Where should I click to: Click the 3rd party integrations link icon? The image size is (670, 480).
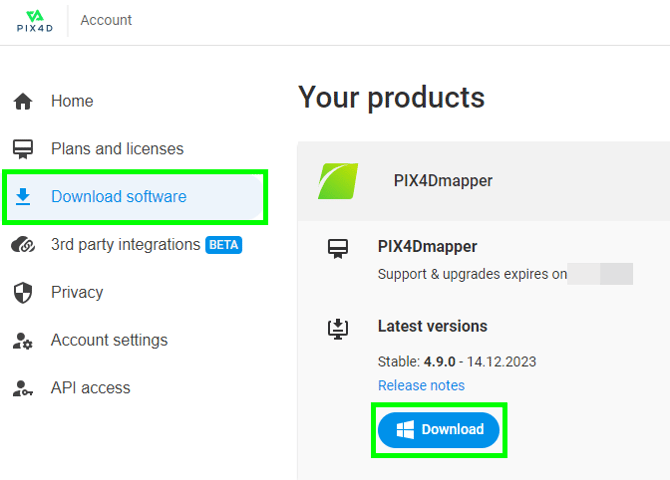[x=23, y=245]
